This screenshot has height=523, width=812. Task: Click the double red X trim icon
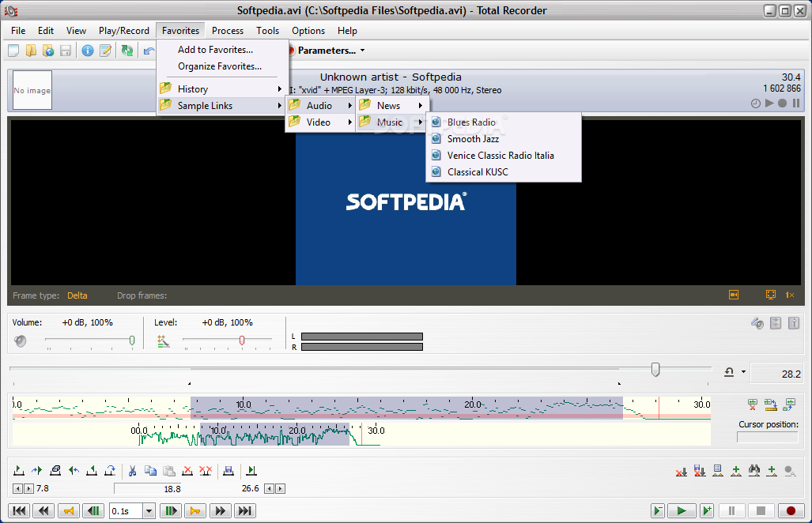point(206,471)
